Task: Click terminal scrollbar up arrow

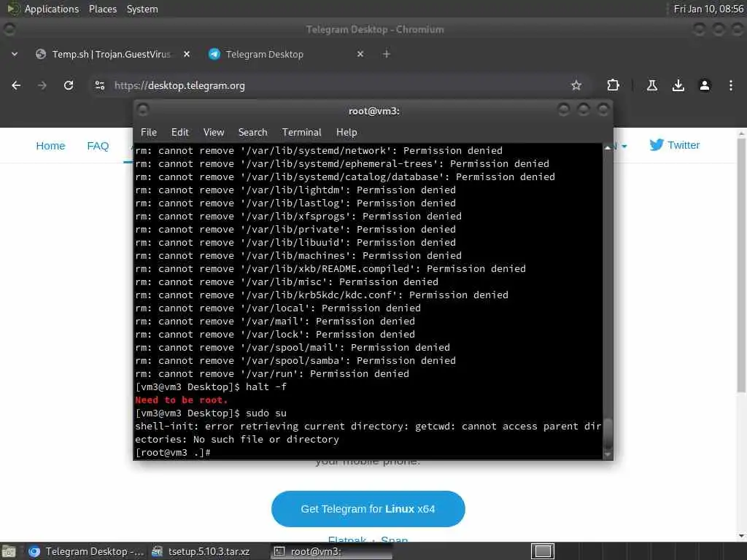Action: click(x=608, y=148)
